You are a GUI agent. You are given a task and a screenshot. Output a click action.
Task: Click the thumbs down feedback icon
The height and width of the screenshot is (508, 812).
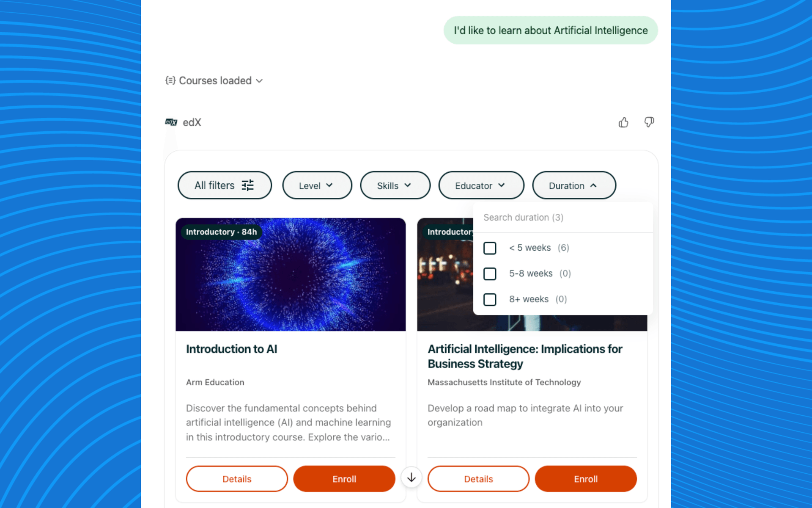[649, 122]
